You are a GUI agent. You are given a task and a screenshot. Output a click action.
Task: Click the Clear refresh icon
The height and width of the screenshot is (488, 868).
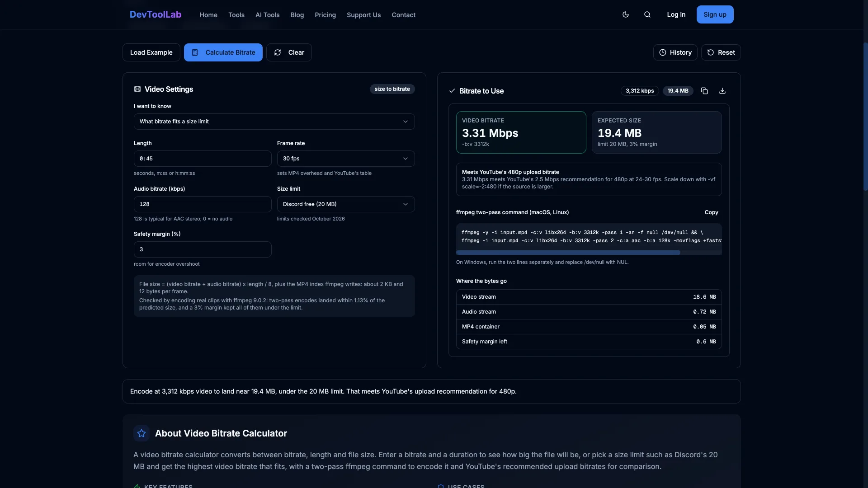point(278,52)
